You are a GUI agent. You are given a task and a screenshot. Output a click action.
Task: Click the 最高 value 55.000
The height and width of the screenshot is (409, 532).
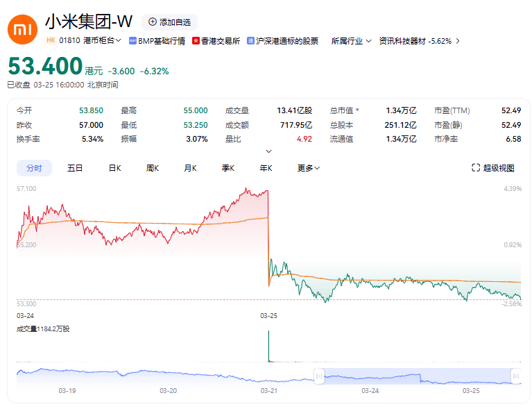[196, 110]
